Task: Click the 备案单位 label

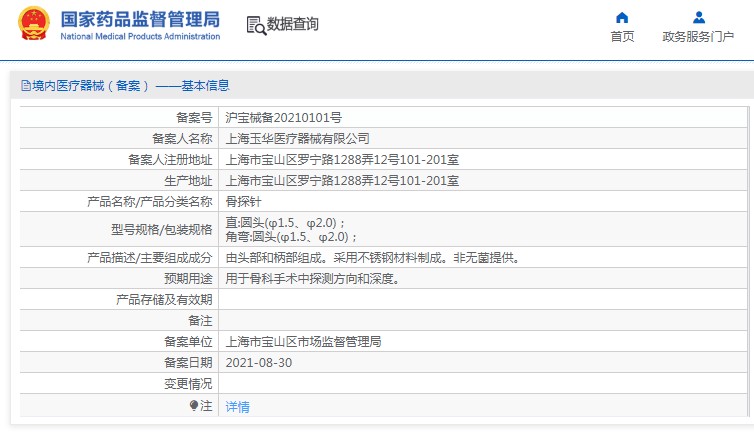Action: pos(188,342)
